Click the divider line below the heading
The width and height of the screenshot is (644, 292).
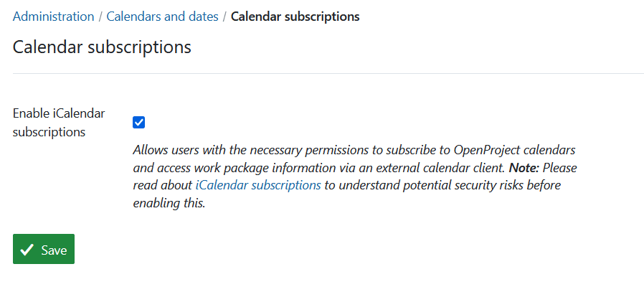point(328,73)
